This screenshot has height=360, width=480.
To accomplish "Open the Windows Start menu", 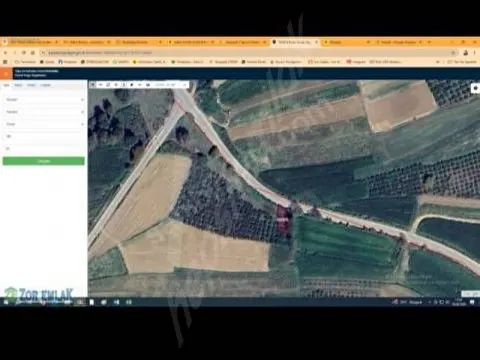I will point(6,302).
